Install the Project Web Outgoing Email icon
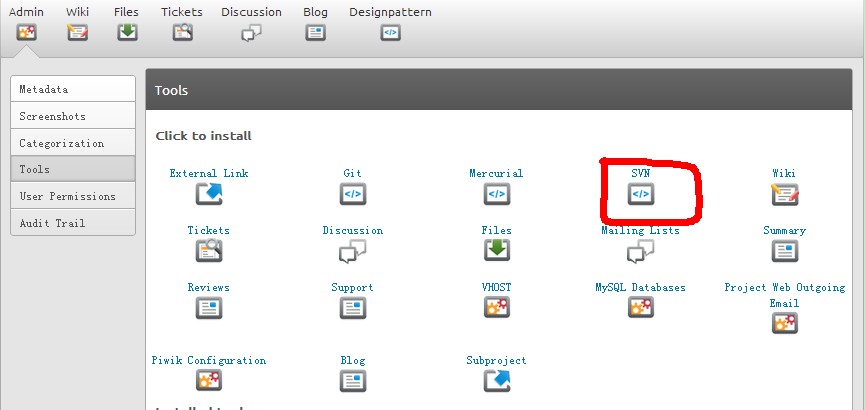Image resolution: width=865 pixels, height=410 pixels. tap(784, 323)
